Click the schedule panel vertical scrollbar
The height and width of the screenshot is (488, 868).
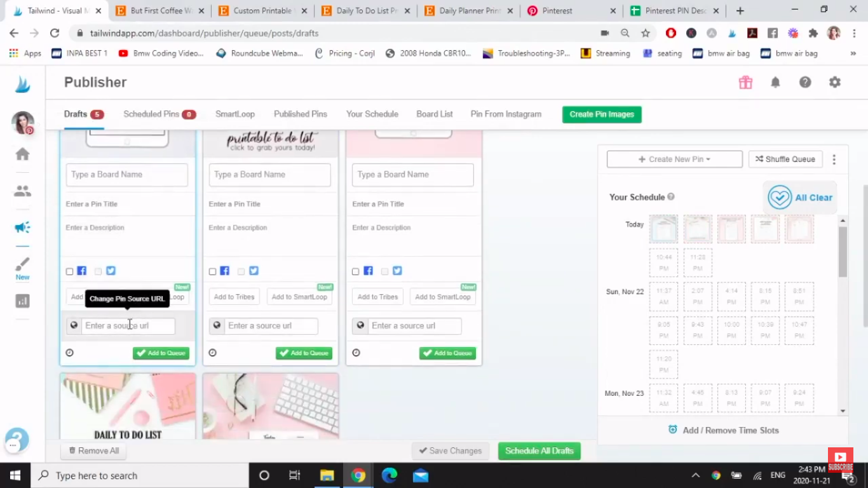coord(843,252)
